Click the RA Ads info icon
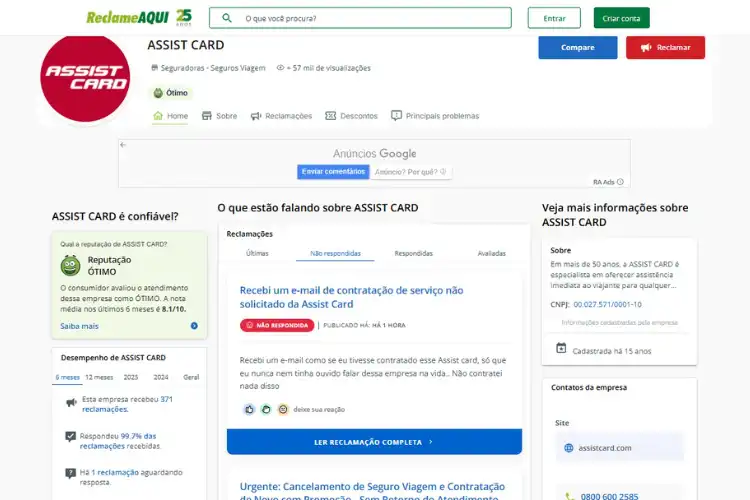 (620, 182)
